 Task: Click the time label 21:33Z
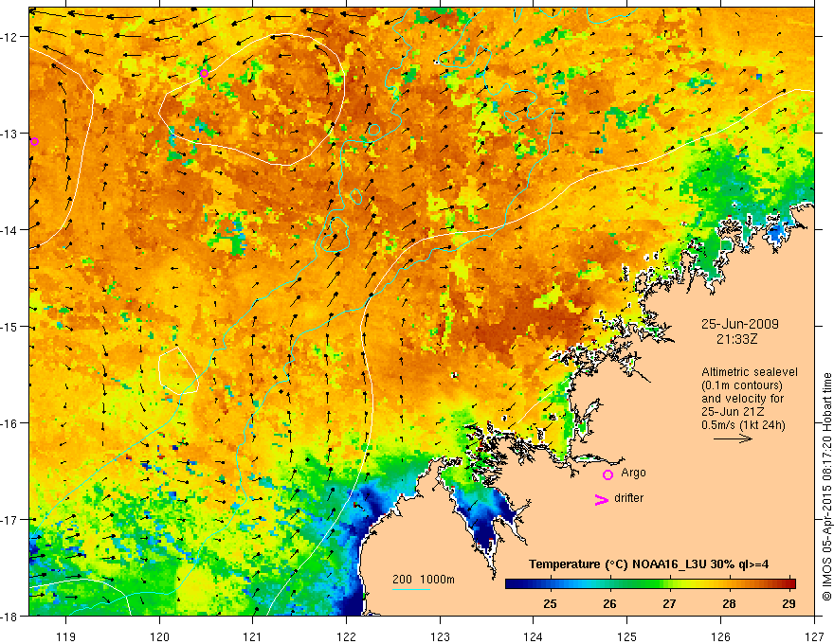pyautogui.click(x=736, y=339)
